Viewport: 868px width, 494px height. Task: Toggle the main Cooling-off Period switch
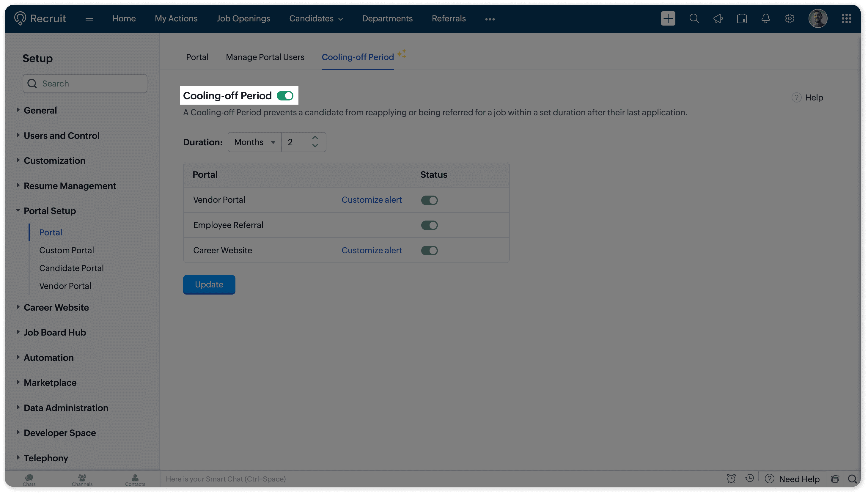[285, 96]
